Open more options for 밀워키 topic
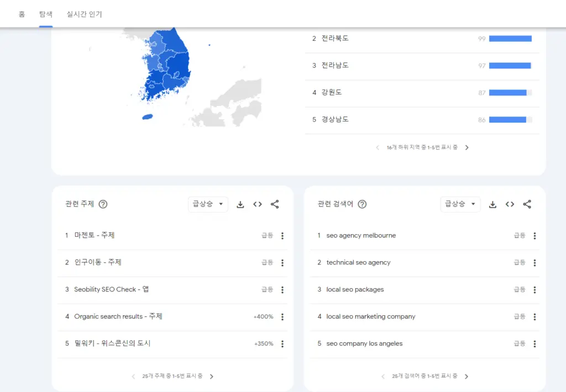This screenshot has height=392, width=566. click(x=282, y=344)
